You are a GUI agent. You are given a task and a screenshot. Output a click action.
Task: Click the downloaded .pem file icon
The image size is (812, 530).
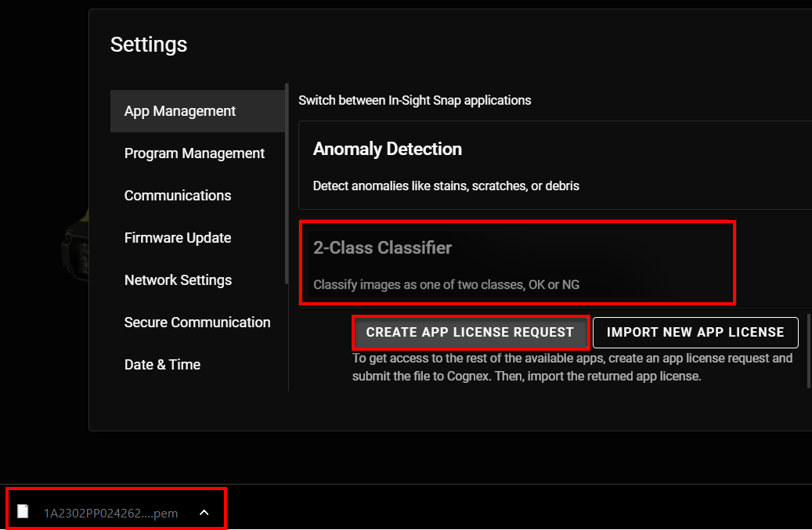[x=23, y=512]
